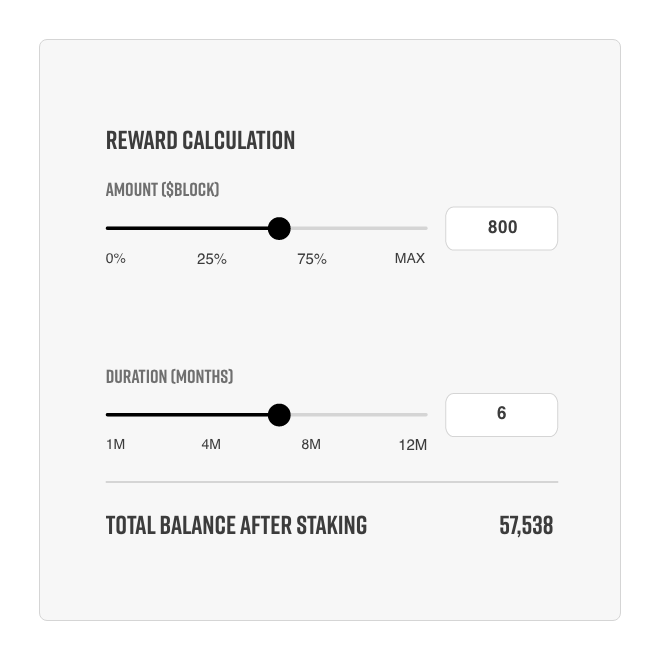
Task: Focus the amount input showing 800
Action: click(501, 228)
